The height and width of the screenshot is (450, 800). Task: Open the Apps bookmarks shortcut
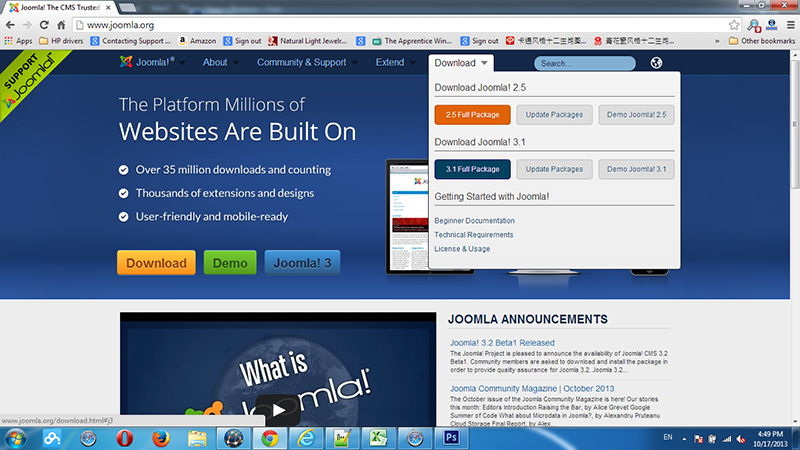pos(18,41)
